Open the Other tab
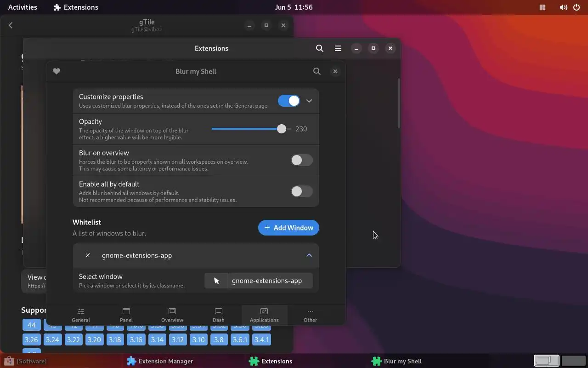 311,315
